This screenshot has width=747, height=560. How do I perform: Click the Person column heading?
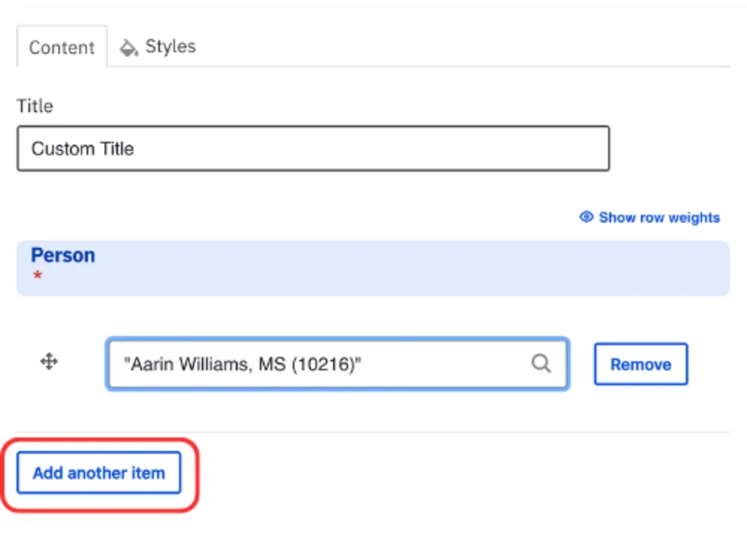point(63,256)
